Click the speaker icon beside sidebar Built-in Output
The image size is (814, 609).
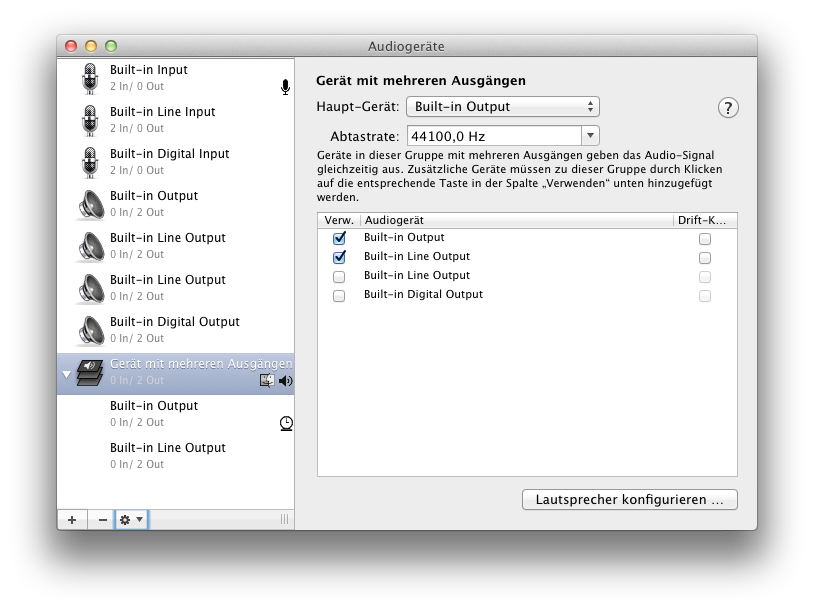click(x=91, y=205)
